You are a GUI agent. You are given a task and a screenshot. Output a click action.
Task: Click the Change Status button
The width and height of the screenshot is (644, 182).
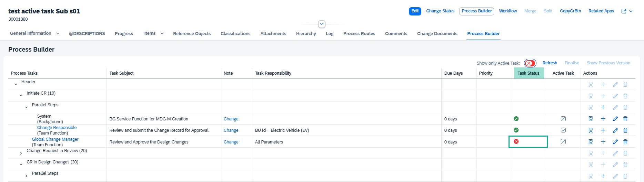coord(440,11)
